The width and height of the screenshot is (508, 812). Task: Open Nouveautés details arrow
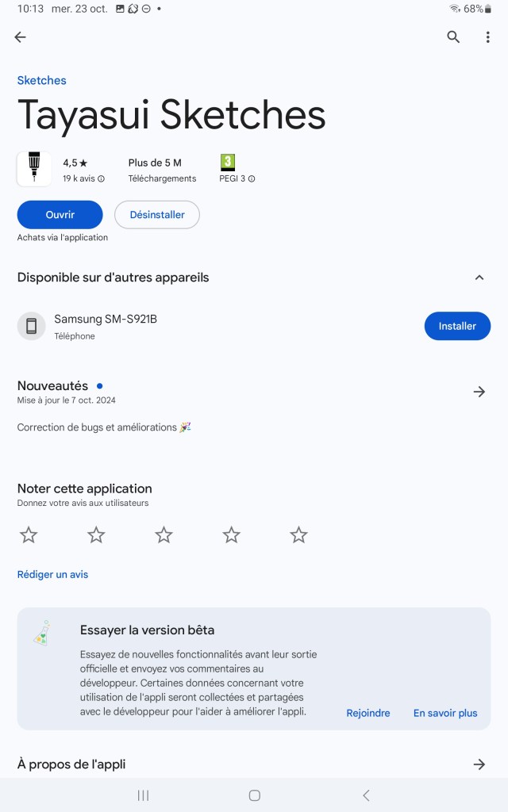[x=479, y=392]
